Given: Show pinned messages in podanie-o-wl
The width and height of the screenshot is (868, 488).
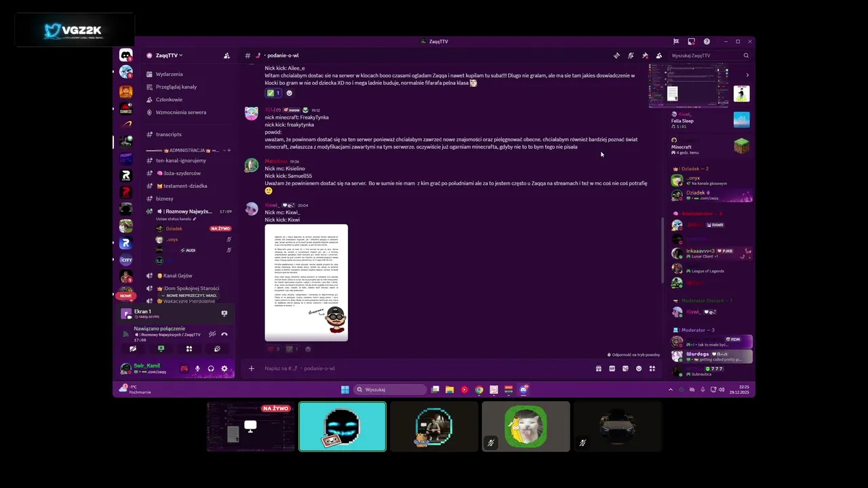Looking at the screenshot, I should pos(645,56).
